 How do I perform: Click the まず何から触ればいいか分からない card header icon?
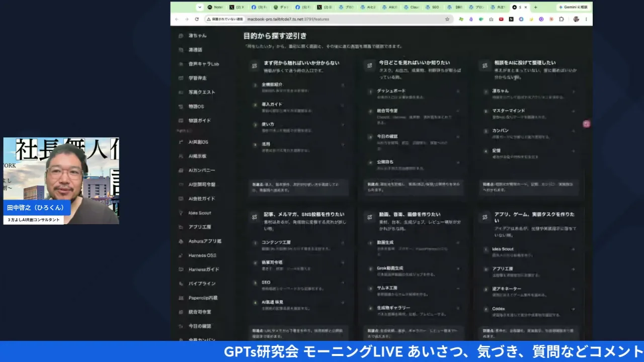coord(255,65)
